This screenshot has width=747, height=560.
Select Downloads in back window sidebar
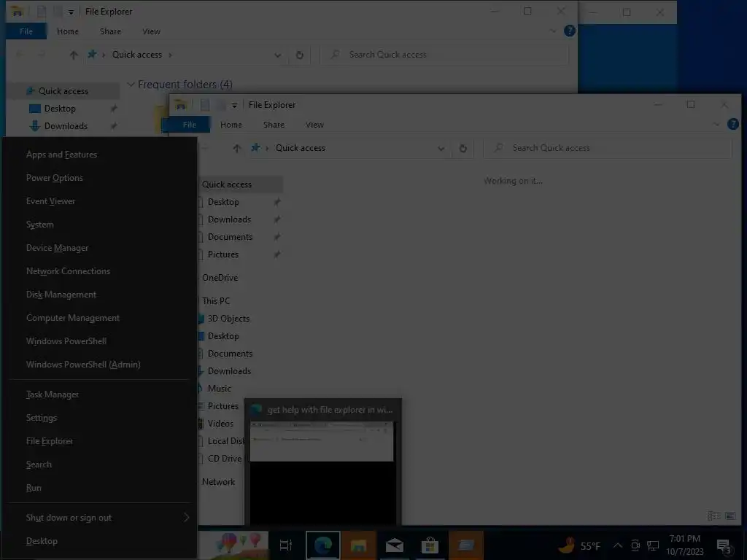click(x=66, y=126)
